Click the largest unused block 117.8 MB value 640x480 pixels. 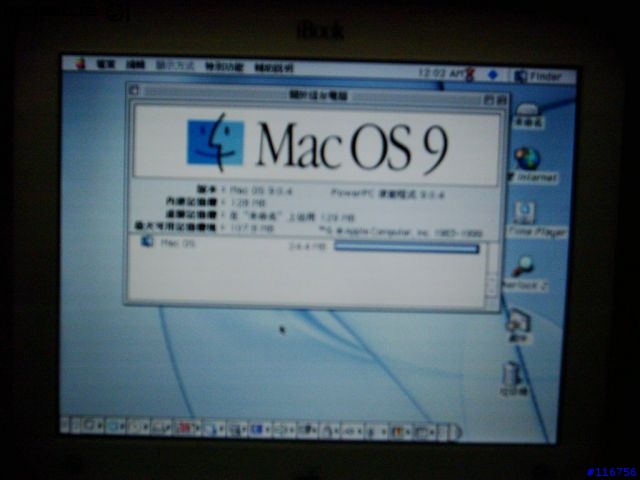252,228
